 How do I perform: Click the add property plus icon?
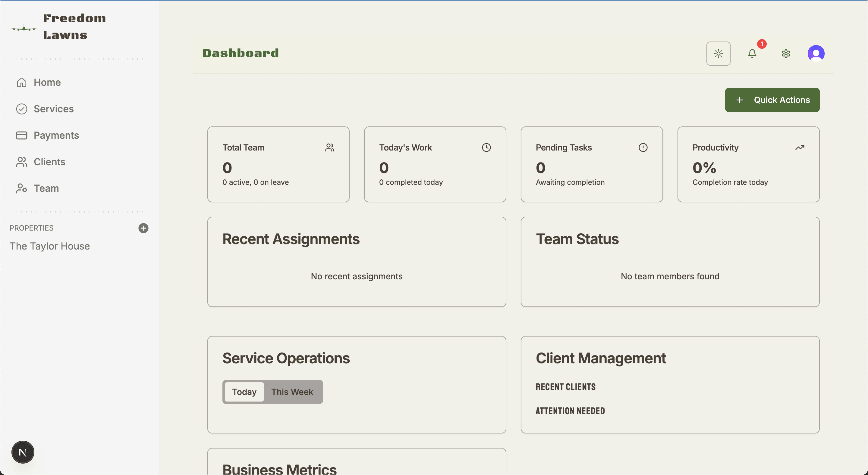143,228
